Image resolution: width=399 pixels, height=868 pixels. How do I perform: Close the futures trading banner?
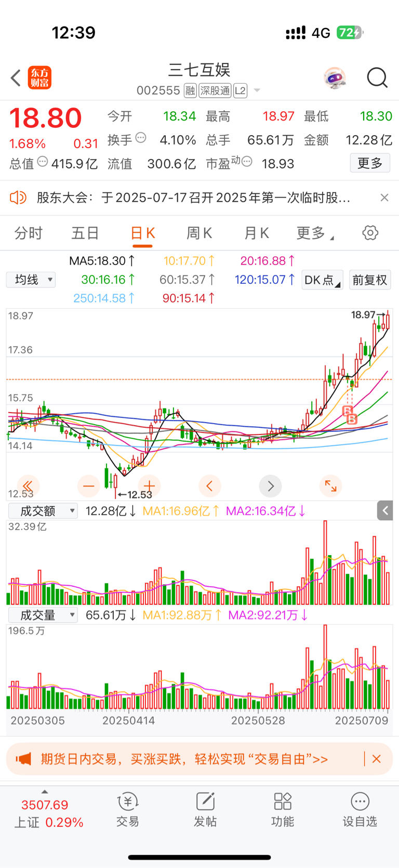[x=377, y=759]
